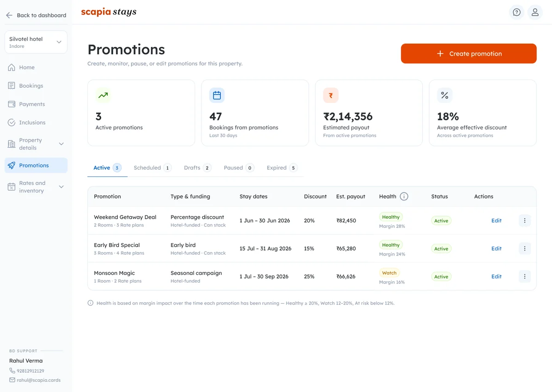The width and height of the screenshot is (552, 392).
Task: Click the Healthy badge with Margin 24%
Action: [391, 245]
